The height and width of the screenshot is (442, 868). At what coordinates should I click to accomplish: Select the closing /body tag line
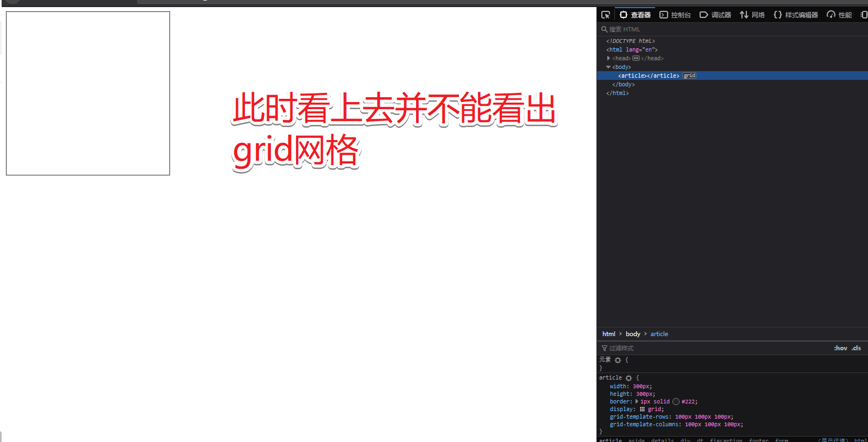pyautogui.click(x=624, y=84)
